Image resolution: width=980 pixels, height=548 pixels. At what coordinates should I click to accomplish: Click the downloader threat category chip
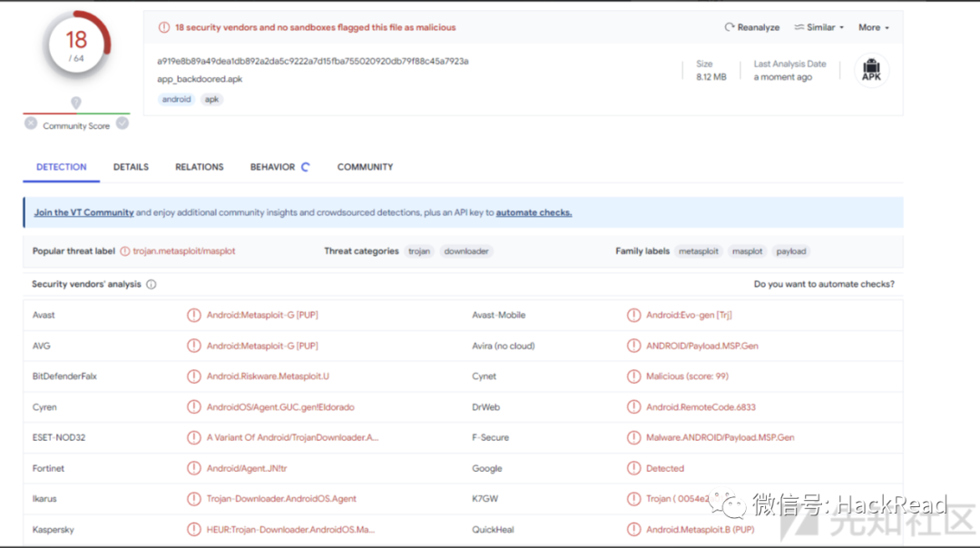click(x=466, y=251)
